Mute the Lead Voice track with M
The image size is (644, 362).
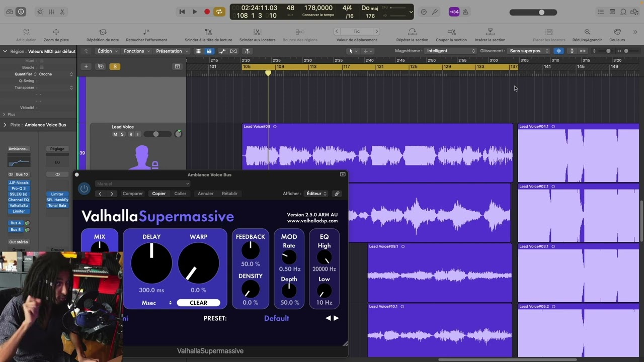coord(115,134)
